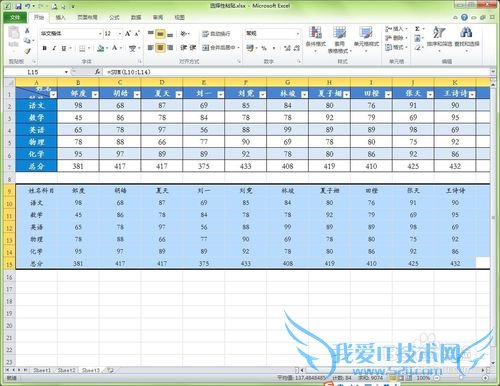500x386 pixels.
Task: Open the number format dropdown (常规)
Action: tap(298, 34)
